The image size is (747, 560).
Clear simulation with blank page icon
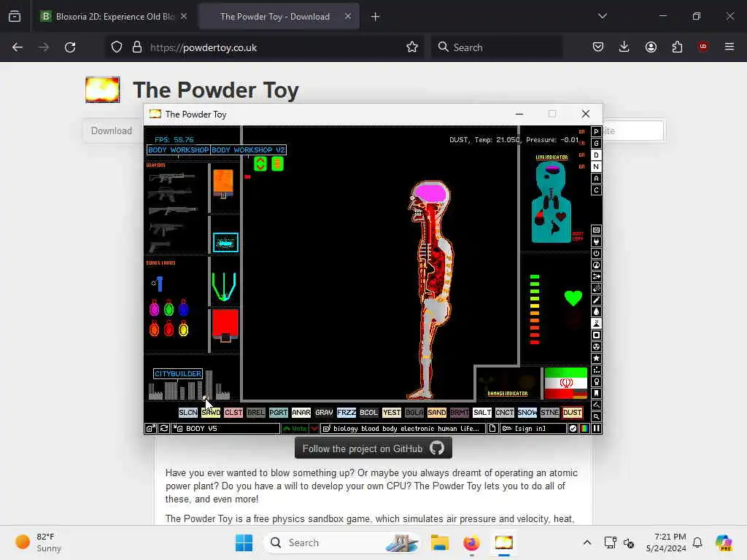pos(492,429)
